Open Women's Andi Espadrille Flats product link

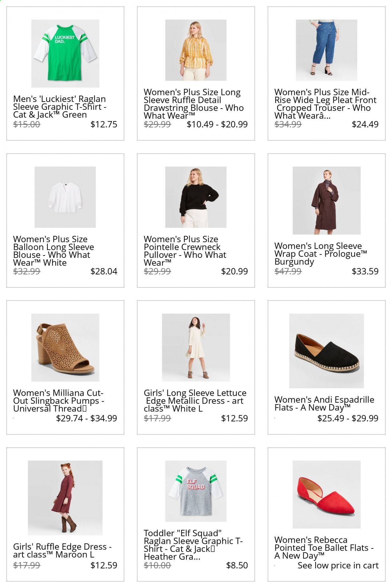[324, 404]
